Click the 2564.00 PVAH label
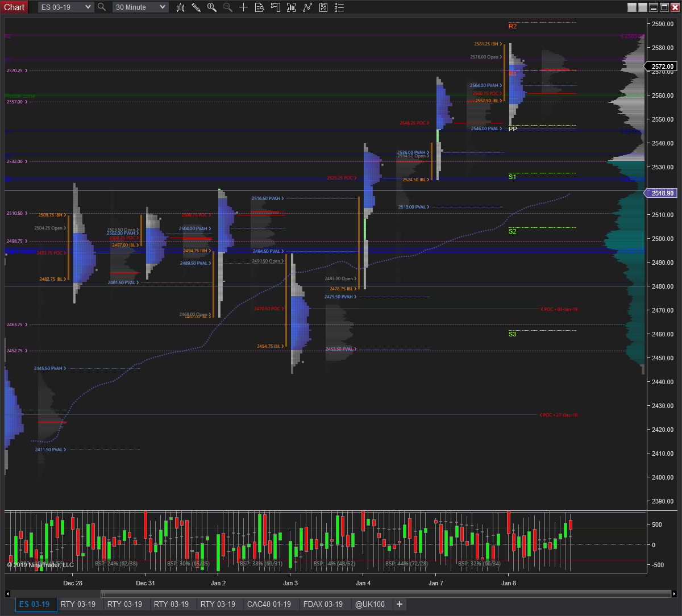682x616 pixels. (x=486, y=85)
